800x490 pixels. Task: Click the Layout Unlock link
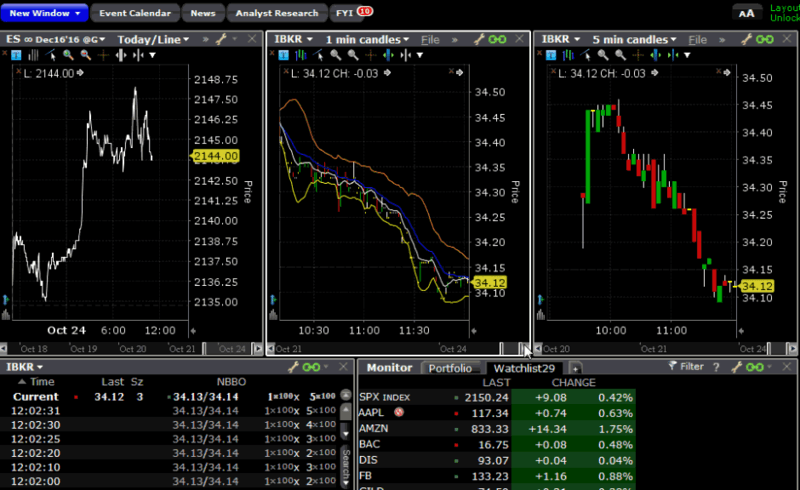[x=785, y=13]
